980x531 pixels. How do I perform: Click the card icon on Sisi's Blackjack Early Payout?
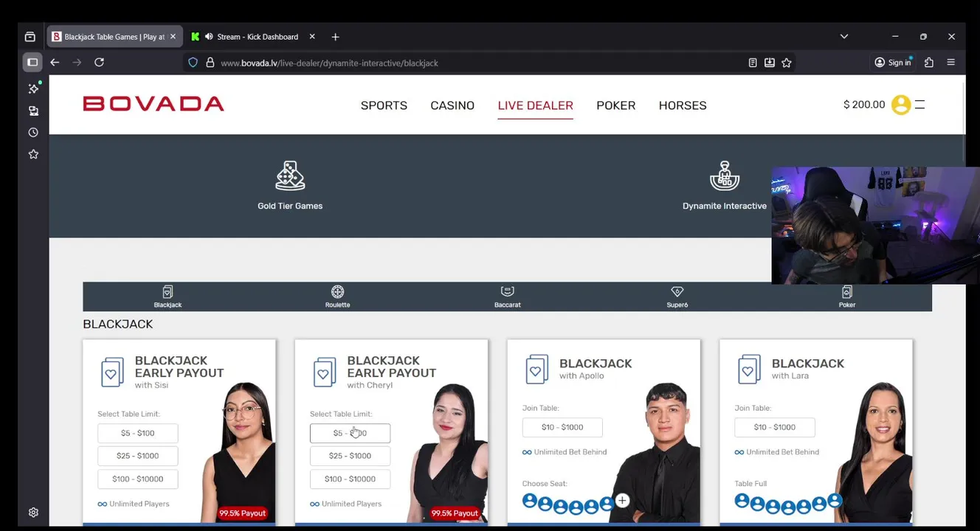112,372
